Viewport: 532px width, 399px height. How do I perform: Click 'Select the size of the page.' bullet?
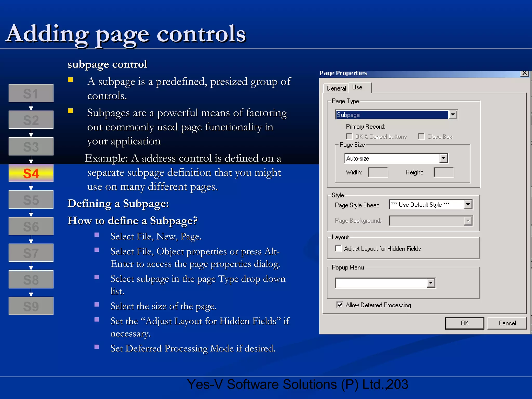point(163,306)
